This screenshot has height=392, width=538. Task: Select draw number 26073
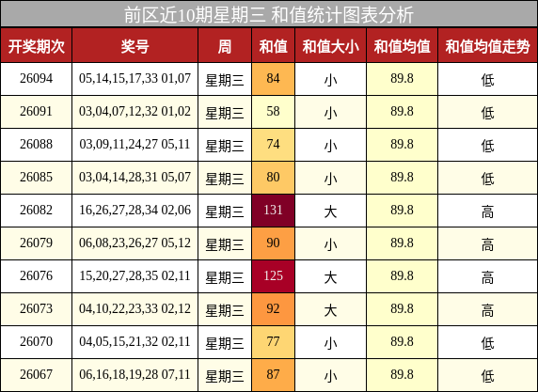[x=36, y=309]
